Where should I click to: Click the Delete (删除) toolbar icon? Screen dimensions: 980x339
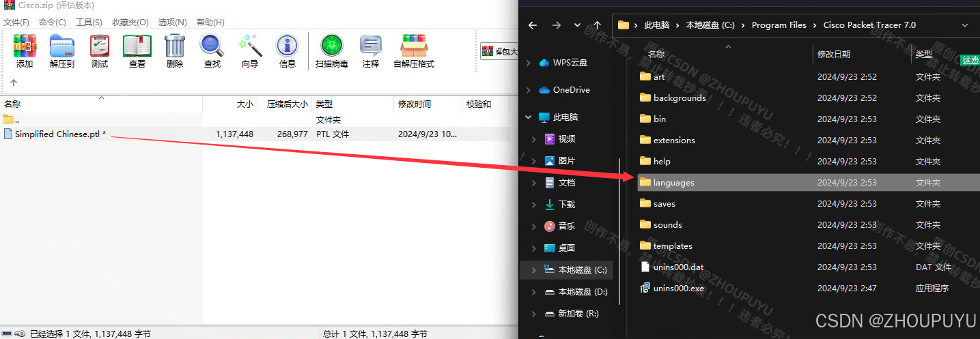click(x=175, y=51)
